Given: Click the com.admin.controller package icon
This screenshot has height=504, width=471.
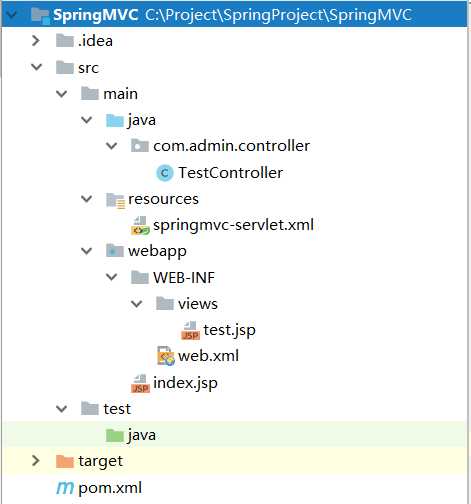Looking at the screenshot, I should click(x=140, y=146).
